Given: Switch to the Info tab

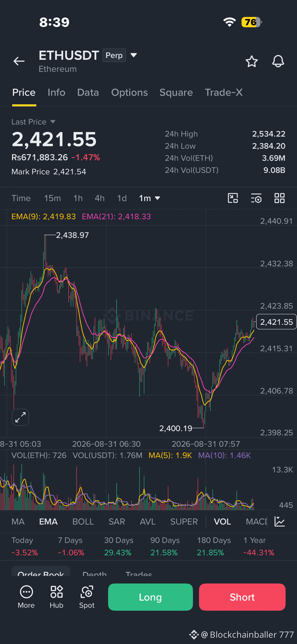Looking at the screenshot, I should [x=56, y=93].
